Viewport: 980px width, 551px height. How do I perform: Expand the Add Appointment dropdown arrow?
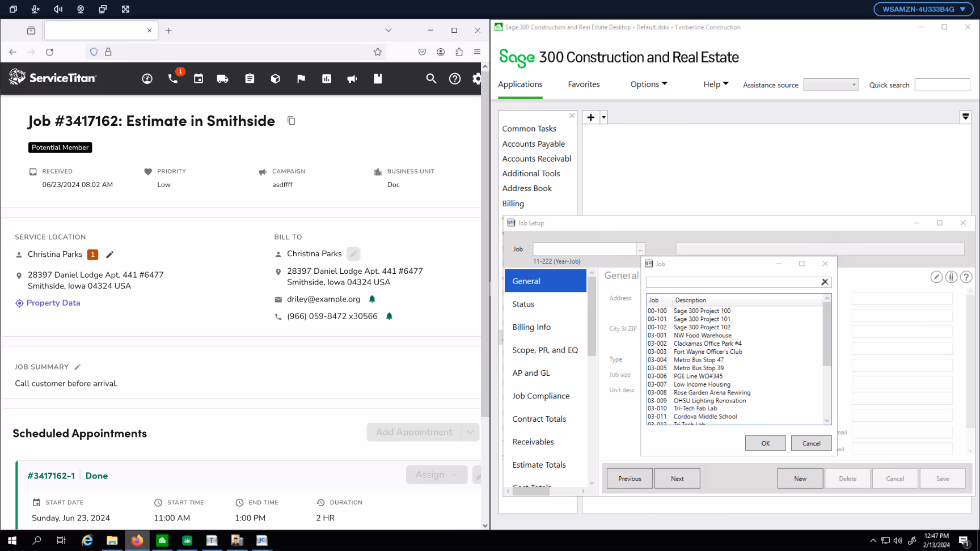[x=470, y=432]
